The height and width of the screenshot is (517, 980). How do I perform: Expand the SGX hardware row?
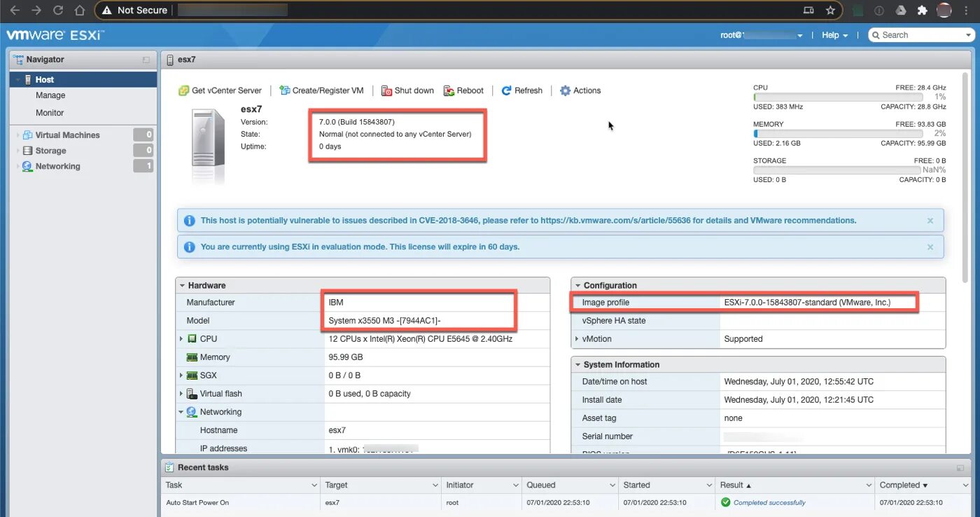click(x=181, y=375)
